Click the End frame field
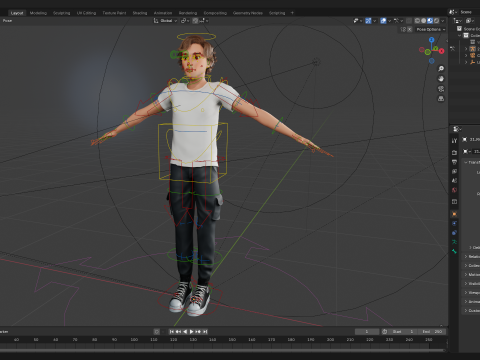480x360 pixels. pyautogui.click(x=432, y=332)
